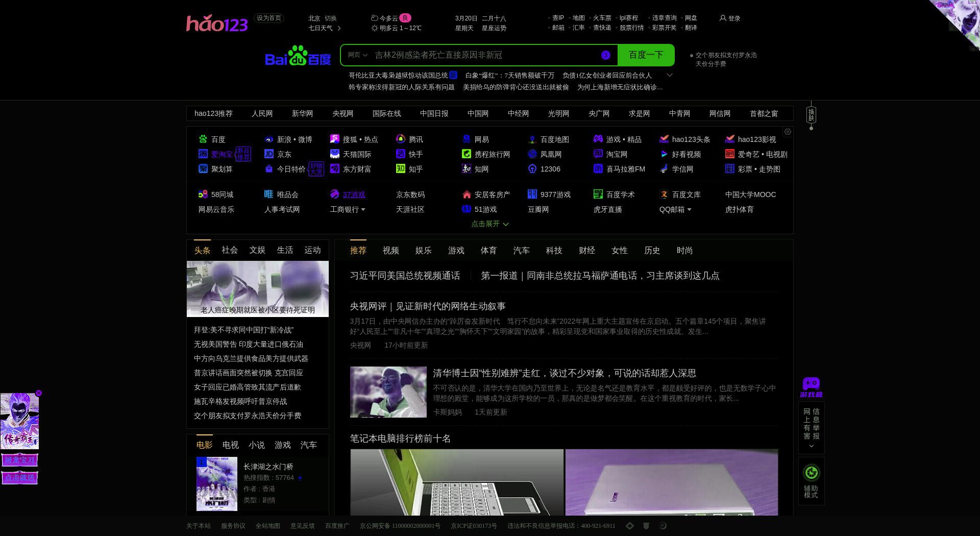Viewport: 980px width, 536px height.
Task: Click the 屠龙宝刀 ad button
Action: (20, 460)
